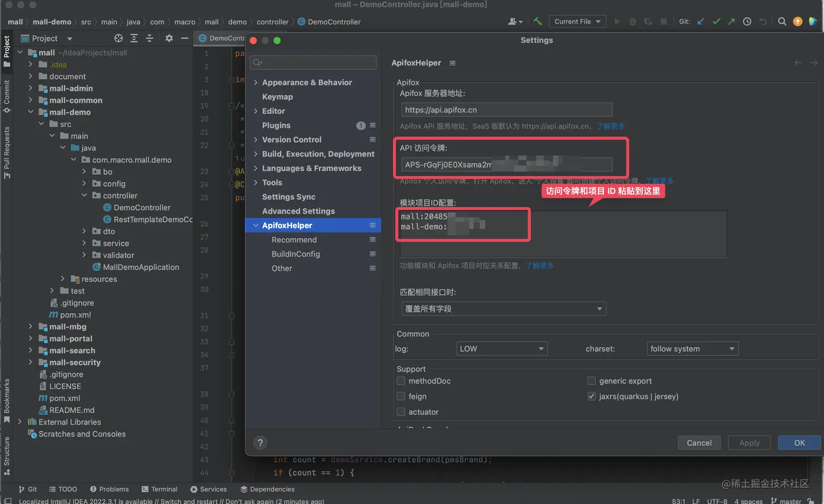The height and width of the screenshot is (504, 824).
Task: Select MallDemoApplication in project tree
Action: (x=141, y=267)
